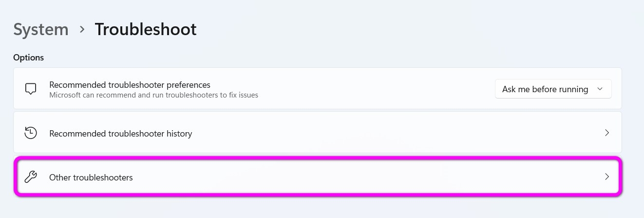Click the 'Ask me before running' text
644x218 pixels.
click(x=545, y=89)
